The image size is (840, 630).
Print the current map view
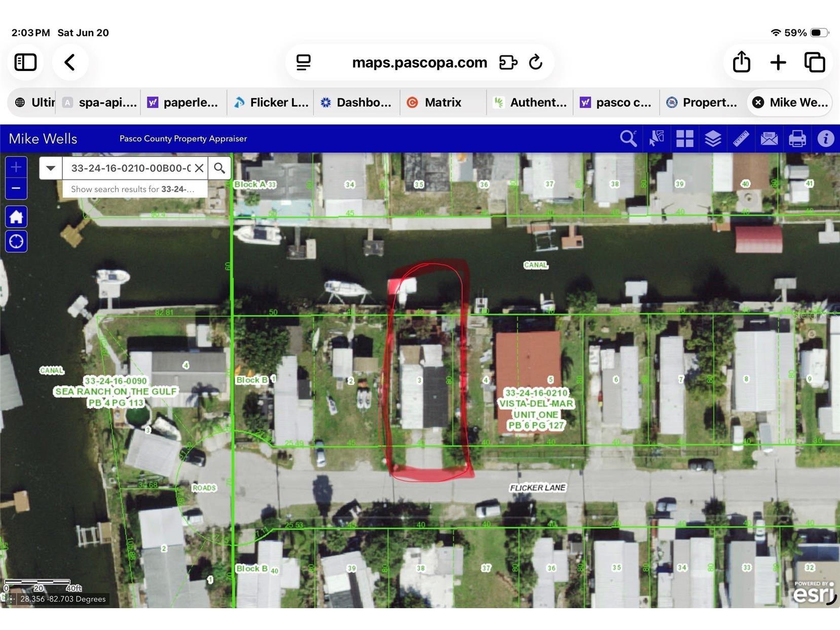[797, 138]
